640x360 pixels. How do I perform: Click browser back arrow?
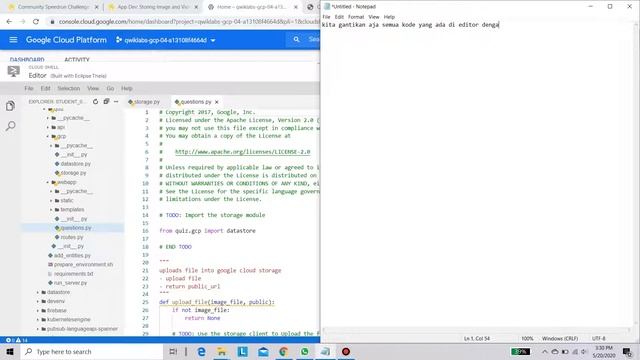(9, 21)
